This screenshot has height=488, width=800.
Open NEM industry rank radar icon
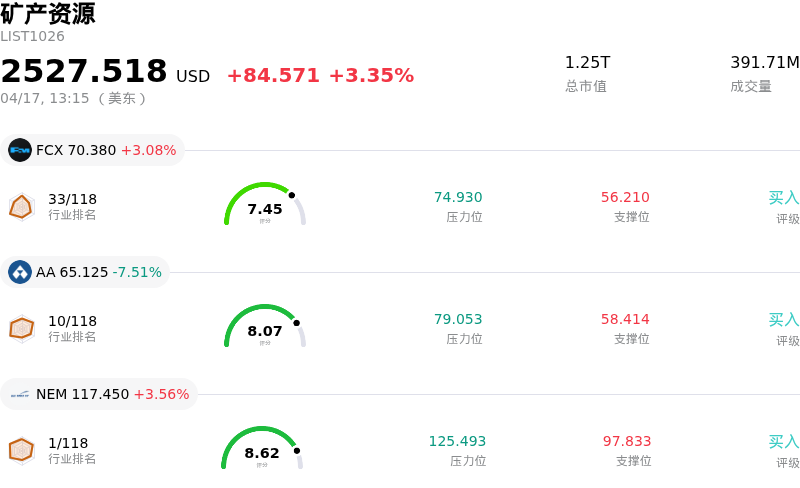pyautogui.click(x=21, y=450)
